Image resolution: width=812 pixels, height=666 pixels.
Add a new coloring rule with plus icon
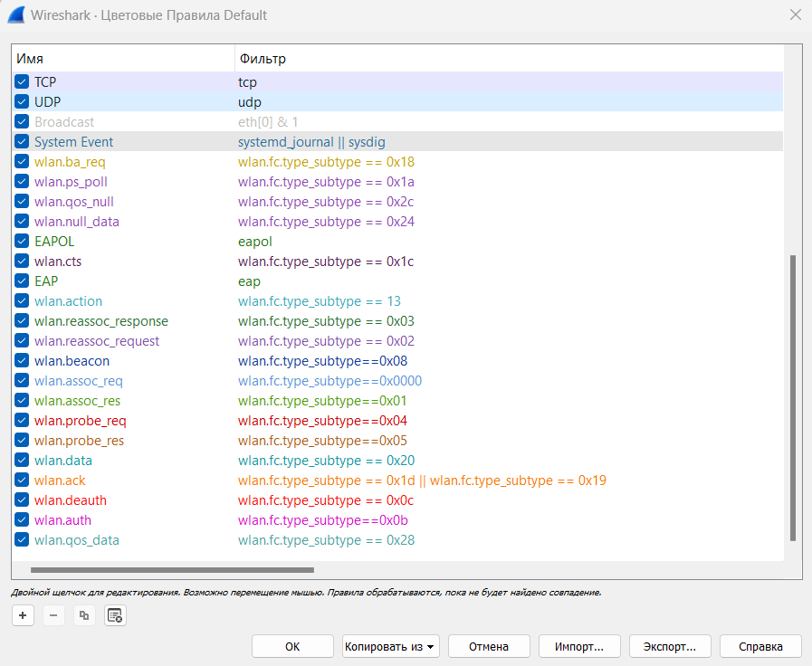coord(23,615)
